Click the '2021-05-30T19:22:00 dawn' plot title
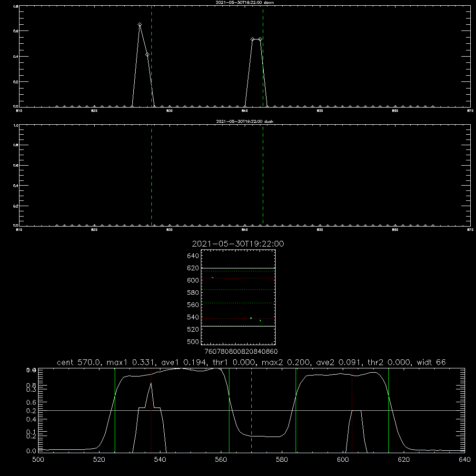Screen dimensions: 476x476 click(245, 2)
